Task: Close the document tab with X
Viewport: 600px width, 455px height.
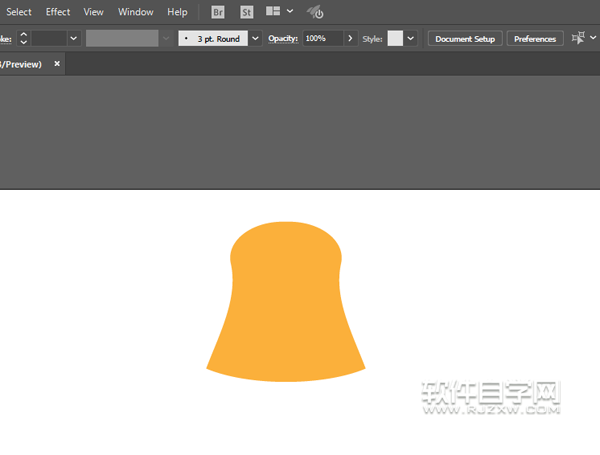Action: pyautogui.click(x=57, y=64)
